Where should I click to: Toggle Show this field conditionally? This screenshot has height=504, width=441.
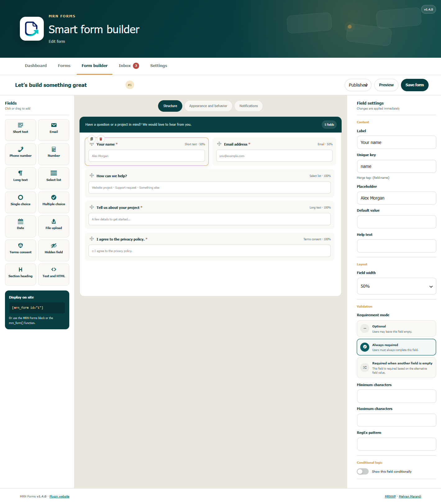click(363, 471)
